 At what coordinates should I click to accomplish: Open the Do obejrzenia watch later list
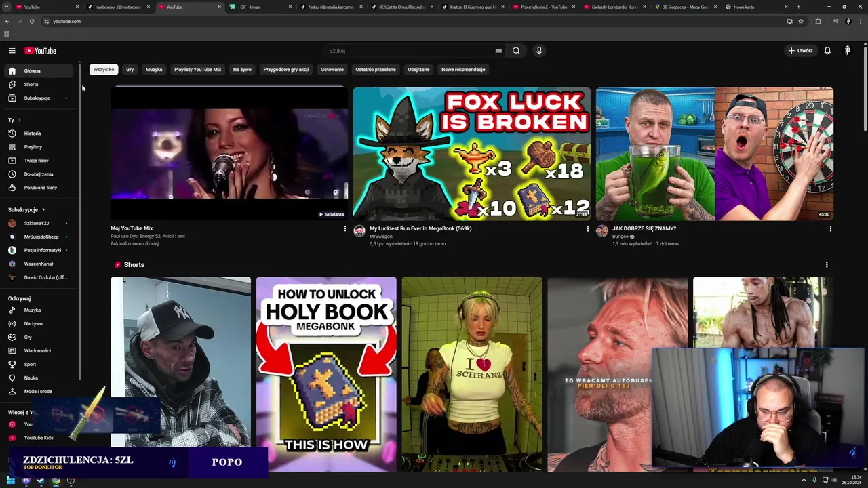coord(38,174)
